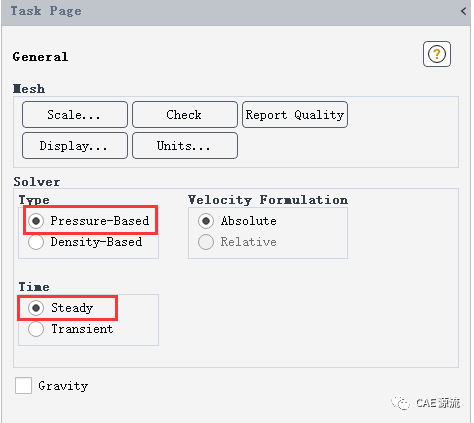The image size is (474, 423).
Task: Click the Velocity Formulation group label
Action: [x=268, y=200]
